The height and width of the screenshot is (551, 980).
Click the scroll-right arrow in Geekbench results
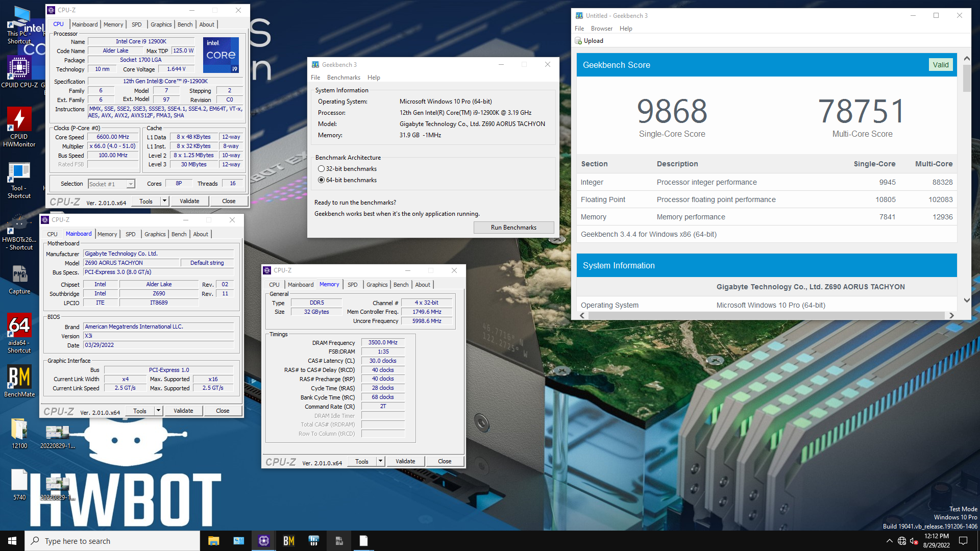coord(951,315)
